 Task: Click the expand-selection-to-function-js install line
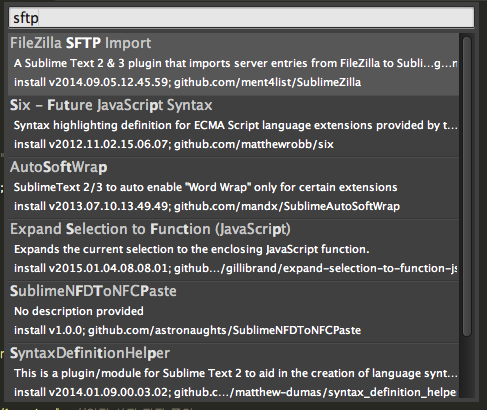pyautogui.click(x=235, y=268)
